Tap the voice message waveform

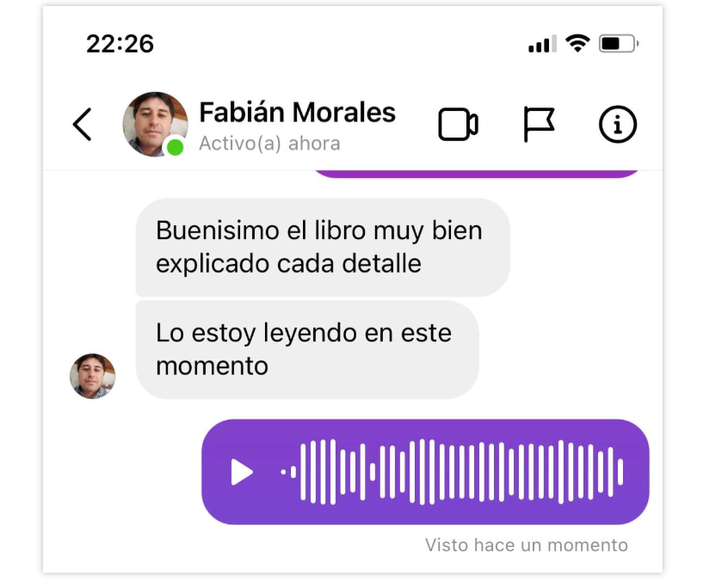coord(453,472)
